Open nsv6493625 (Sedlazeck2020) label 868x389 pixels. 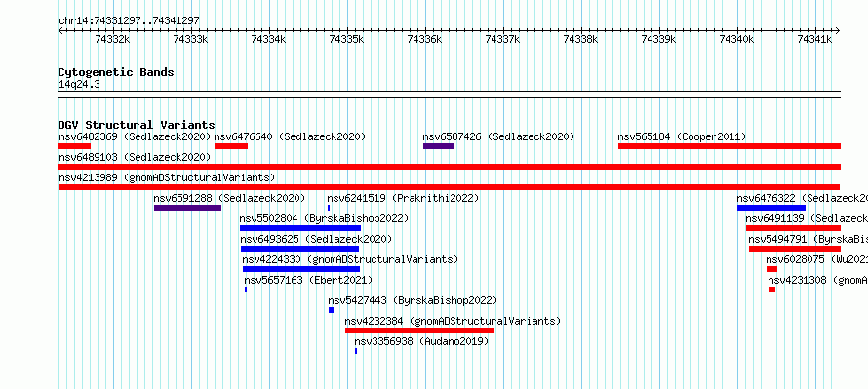click(x=317, y=239)
